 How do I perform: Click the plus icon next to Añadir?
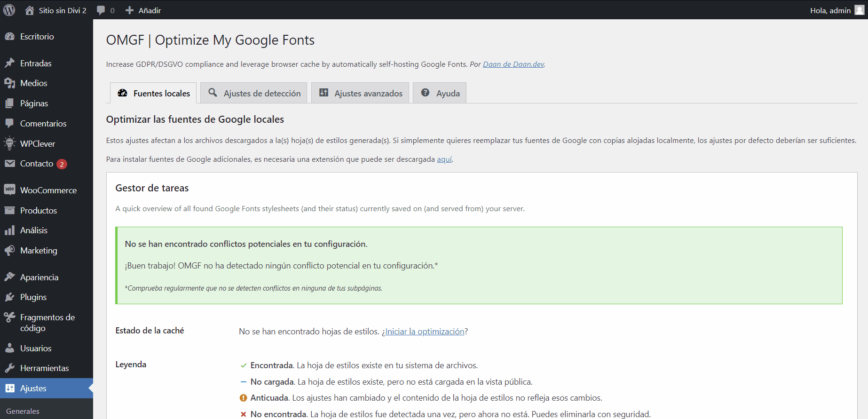(x=130, y=10)
